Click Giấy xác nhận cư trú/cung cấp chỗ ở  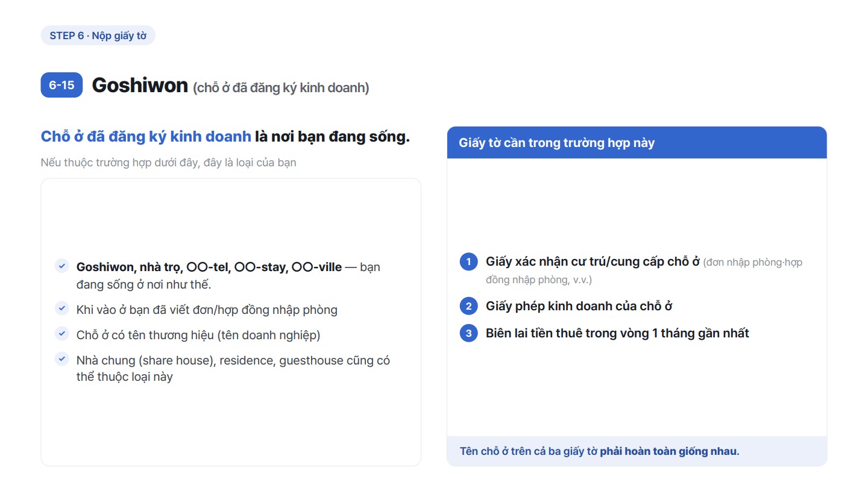pos(593,261)
